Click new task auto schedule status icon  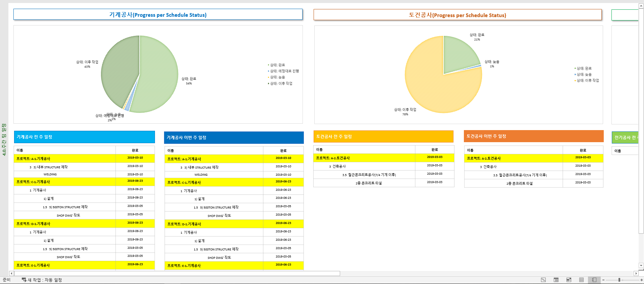[x=24, y=280]
